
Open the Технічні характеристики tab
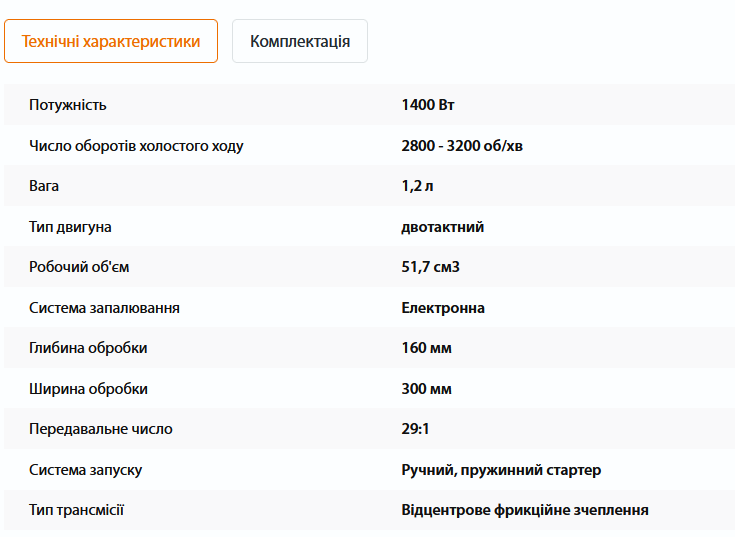pyautogui.click(x=111, y=41)
